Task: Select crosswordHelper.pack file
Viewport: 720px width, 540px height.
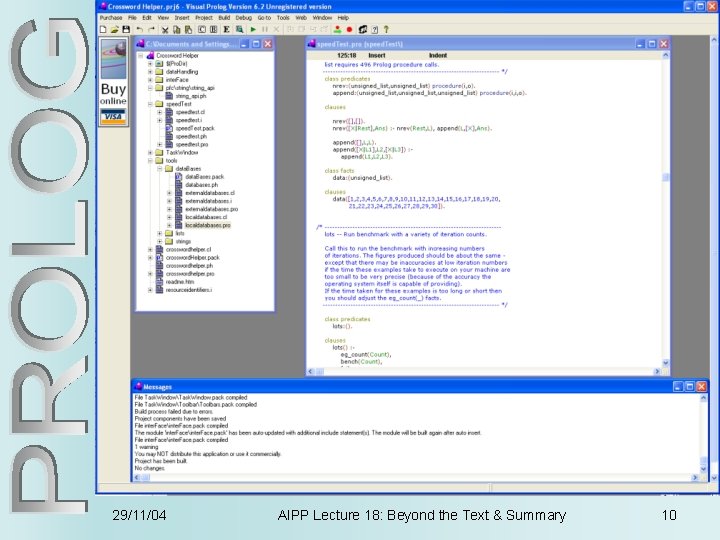Action: point(192,258)
